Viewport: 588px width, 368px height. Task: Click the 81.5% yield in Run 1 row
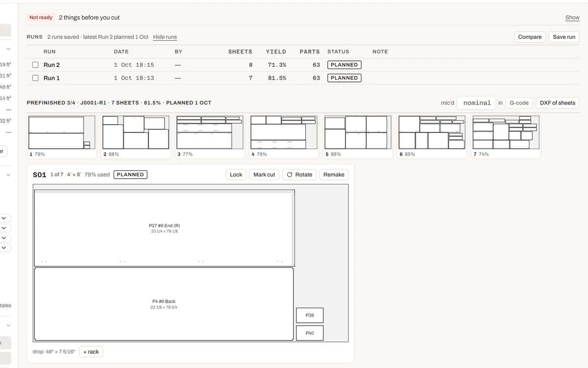click(x=277, y=78)
